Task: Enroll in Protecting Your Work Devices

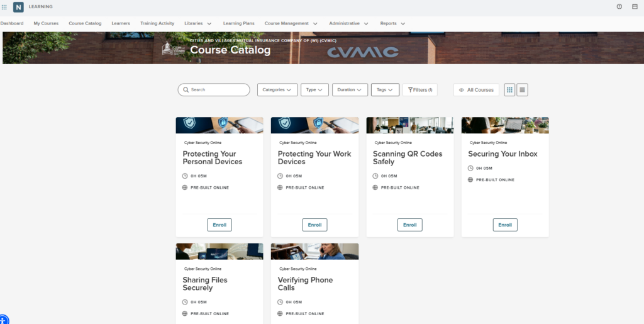Action: 314,225
